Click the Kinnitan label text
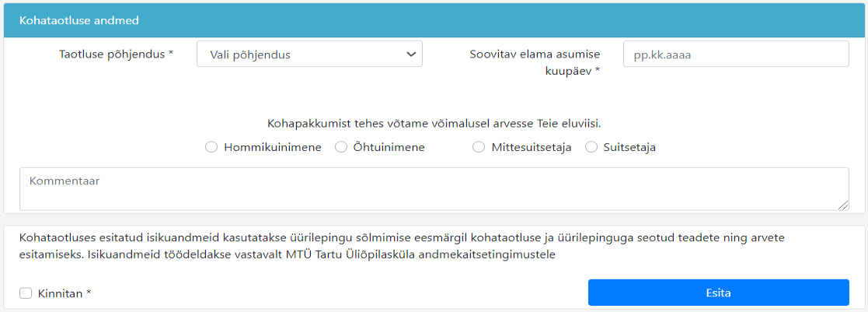 [x=64, y=293]
